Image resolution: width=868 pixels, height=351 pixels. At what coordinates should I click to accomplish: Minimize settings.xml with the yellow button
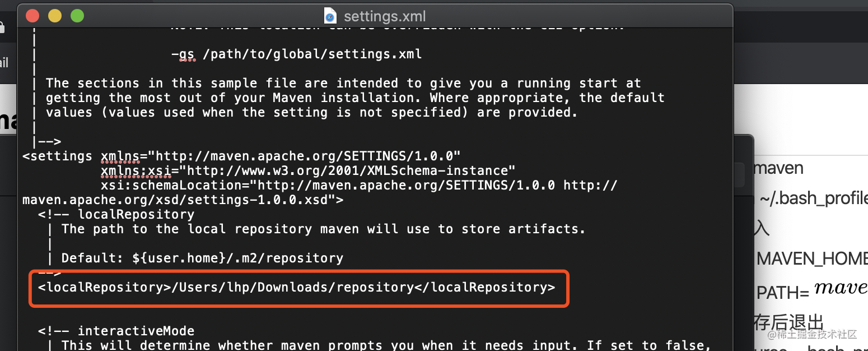pos(55,16)
